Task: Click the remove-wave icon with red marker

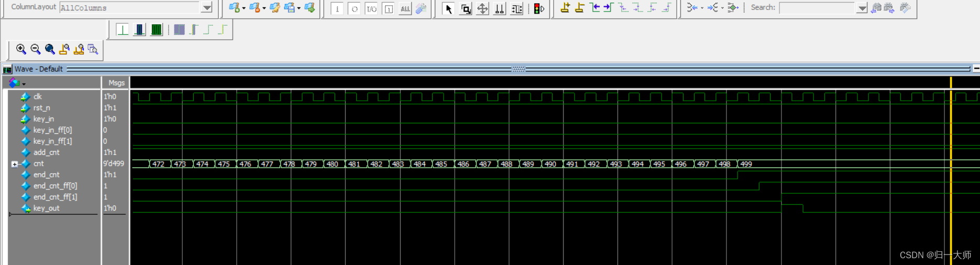Action: [254, 8]
